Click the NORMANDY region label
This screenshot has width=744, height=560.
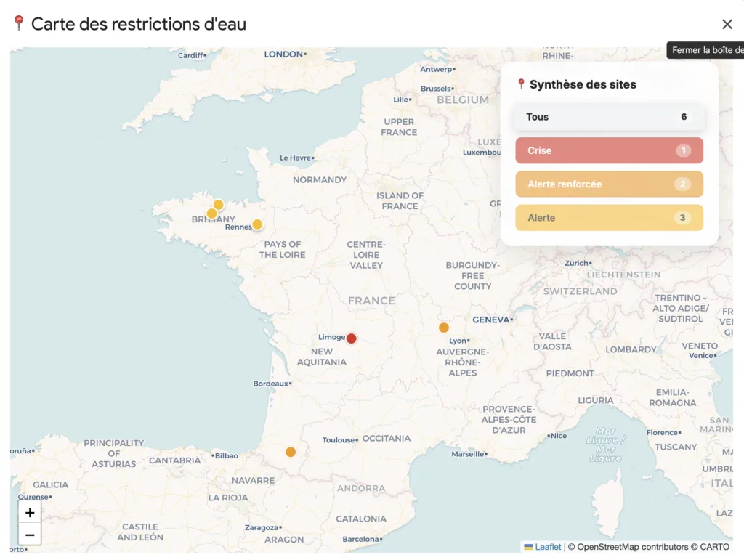(320, 179)
